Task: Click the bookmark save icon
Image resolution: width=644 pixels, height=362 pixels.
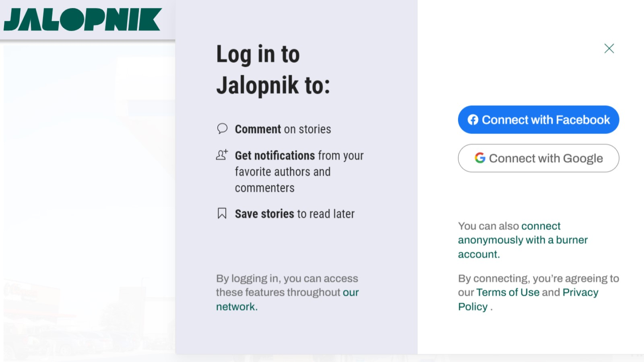Action: (x=222, y=213)
